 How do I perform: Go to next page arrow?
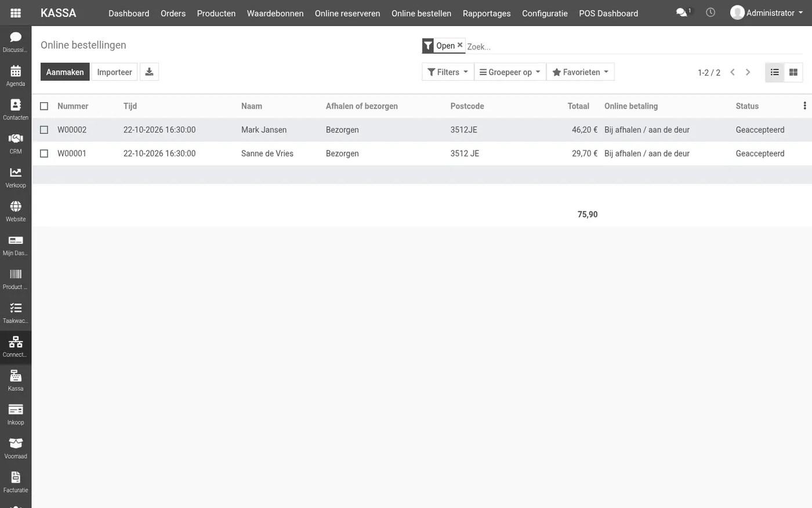coord(748,72)
